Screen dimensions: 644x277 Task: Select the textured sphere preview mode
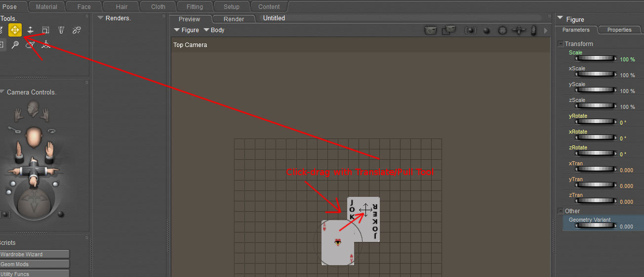click(x=502, y=31)
